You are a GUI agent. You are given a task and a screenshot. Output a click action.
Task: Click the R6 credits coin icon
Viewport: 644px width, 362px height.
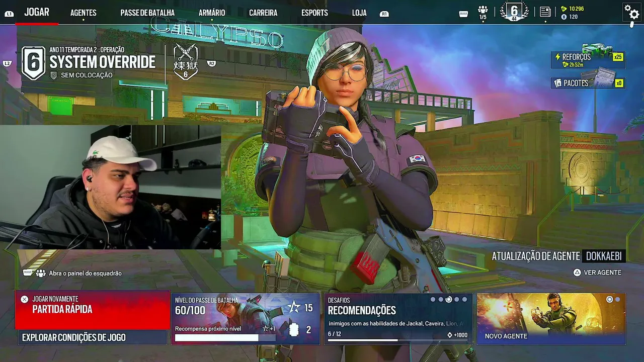pos(563,17)
